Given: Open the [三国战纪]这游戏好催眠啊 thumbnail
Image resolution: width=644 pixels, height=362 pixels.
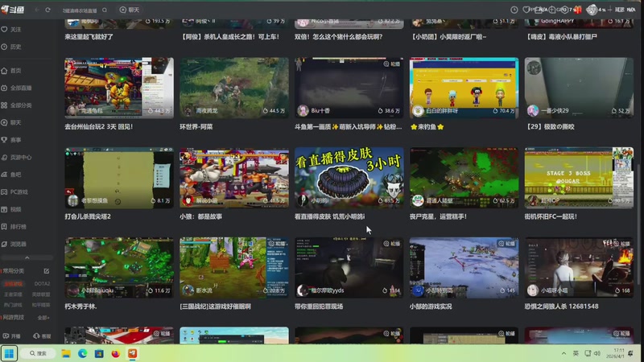Looking at the screenshot, I should (x=234, y=268).
